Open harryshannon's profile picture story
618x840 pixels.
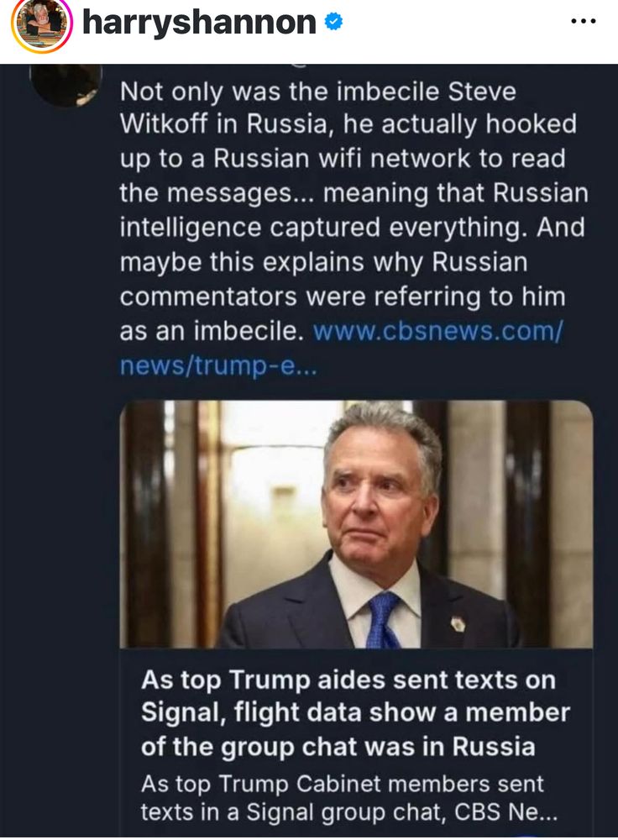[40, 25]
